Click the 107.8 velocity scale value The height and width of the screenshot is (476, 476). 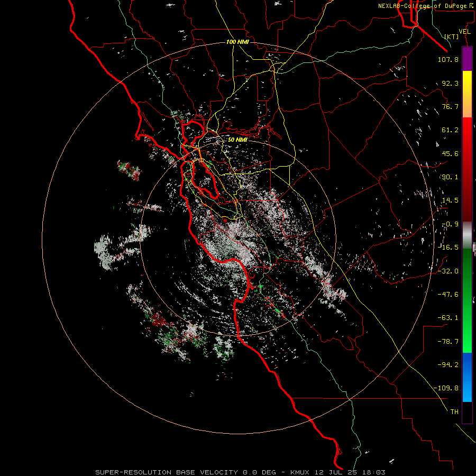tap(448, 59)
